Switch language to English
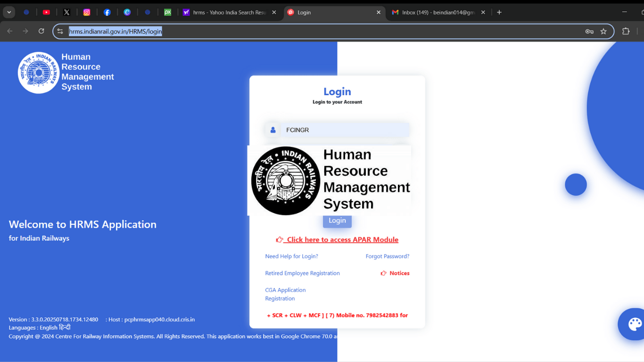Viewport: 644px width, 362px height. [x=49, y=328]
